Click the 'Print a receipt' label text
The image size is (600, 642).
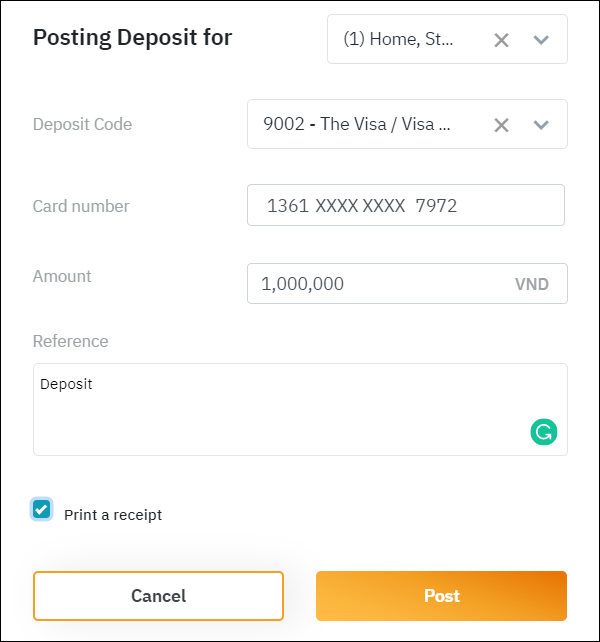(x=113, y=515)
